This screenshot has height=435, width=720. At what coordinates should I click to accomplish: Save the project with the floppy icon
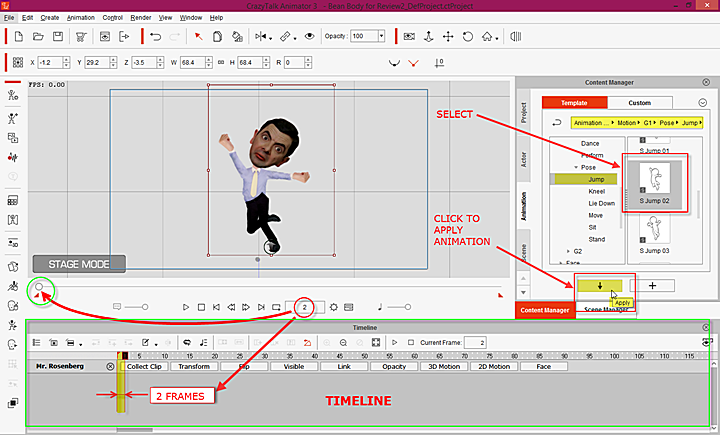(x=58, y=37)
